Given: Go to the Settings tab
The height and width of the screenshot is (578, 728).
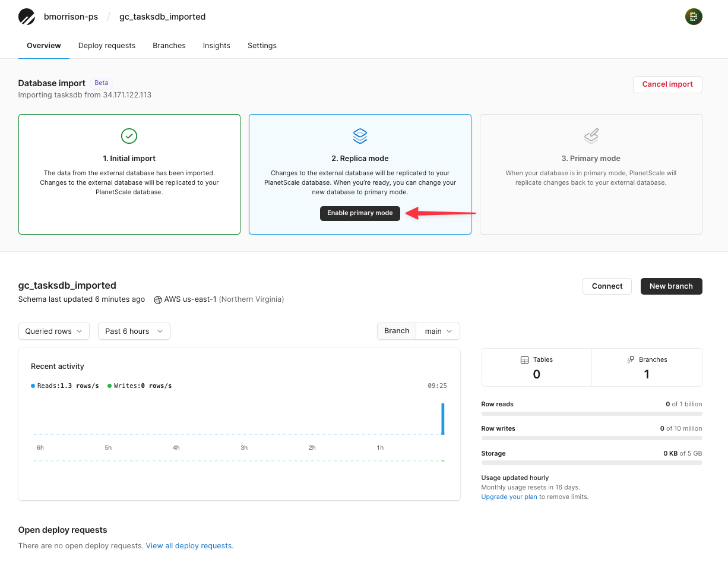Looking at the screenshot, I should tap(262, 46).
